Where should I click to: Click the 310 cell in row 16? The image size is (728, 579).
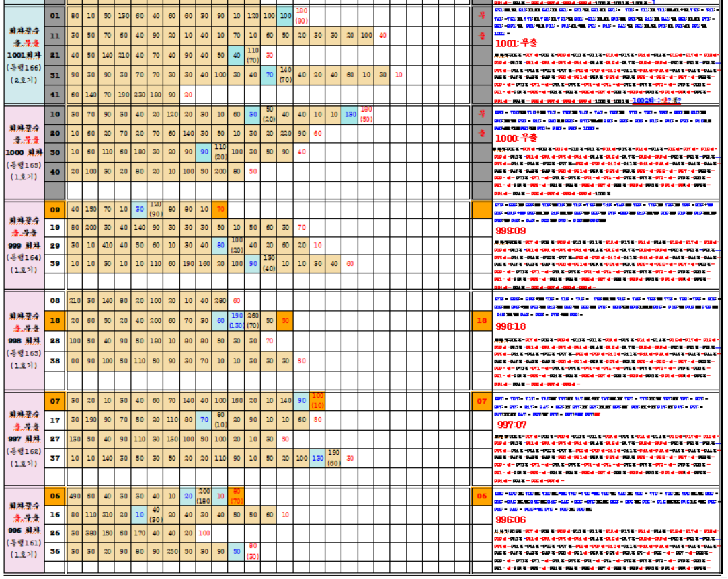click(x=106, y=515)
